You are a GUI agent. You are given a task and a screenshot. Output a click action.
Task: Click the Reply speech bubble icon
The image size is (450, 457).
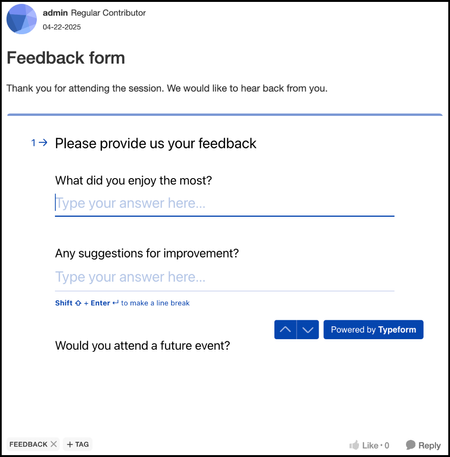coord(411,445)
